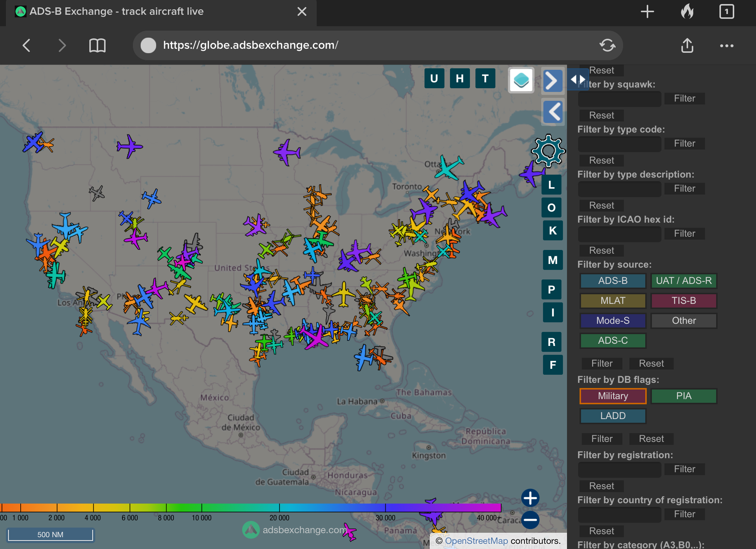Go back in browser history
Viewport: 756px width, 549px height.
27,45
